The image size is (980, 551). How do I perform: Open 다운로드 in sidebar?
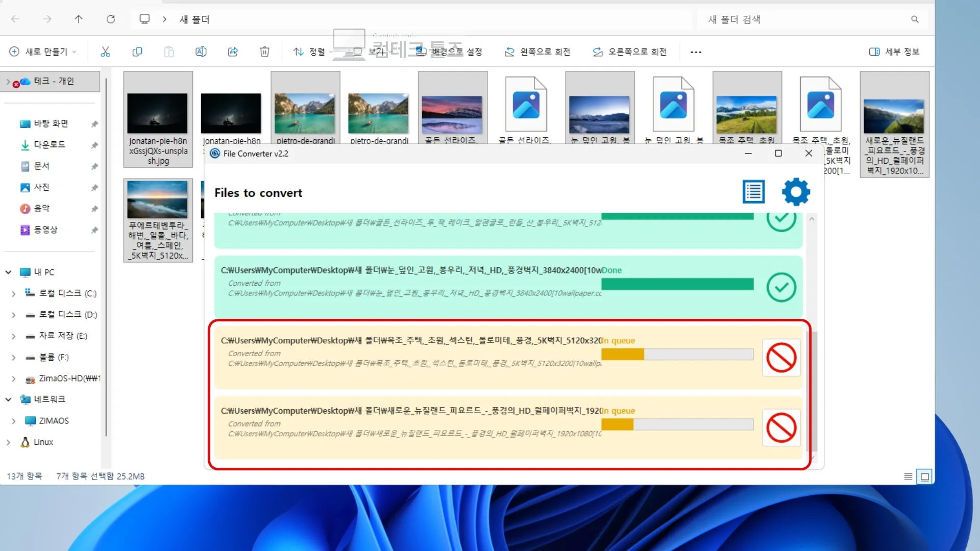tap(50, 145)
